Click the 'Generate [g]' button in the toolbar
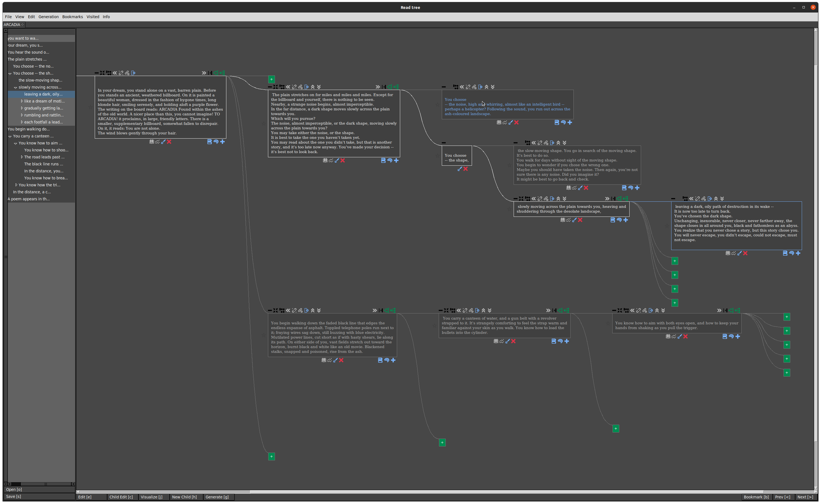 click(x=217, y=496)
